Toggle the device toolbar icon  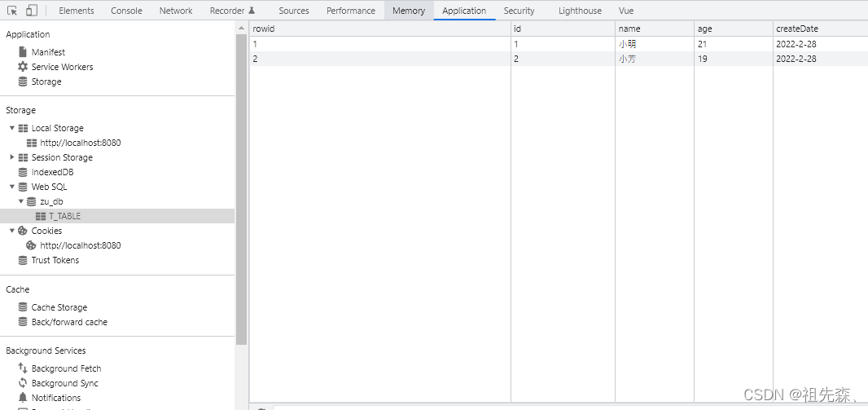coord(32,11)
